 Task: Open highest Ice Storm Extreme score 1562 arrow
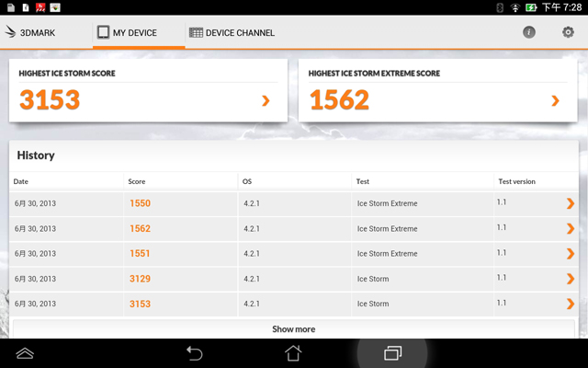(x=555, y=100)
